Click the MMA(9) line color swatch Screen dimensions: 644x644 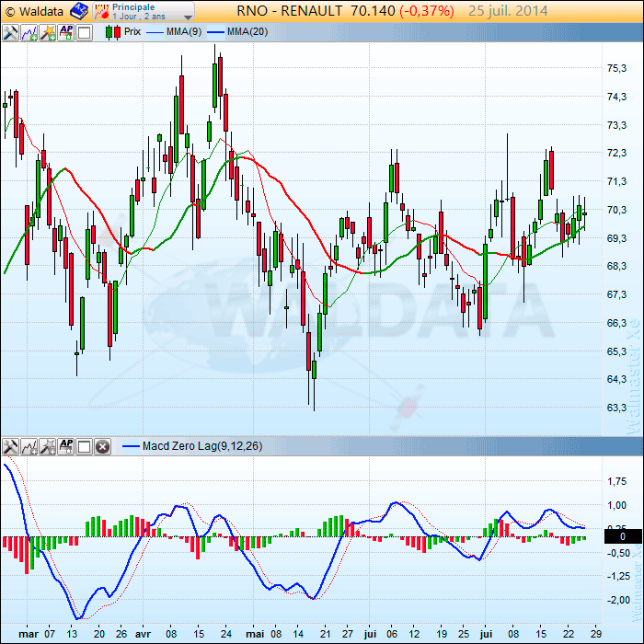(155, 32)
